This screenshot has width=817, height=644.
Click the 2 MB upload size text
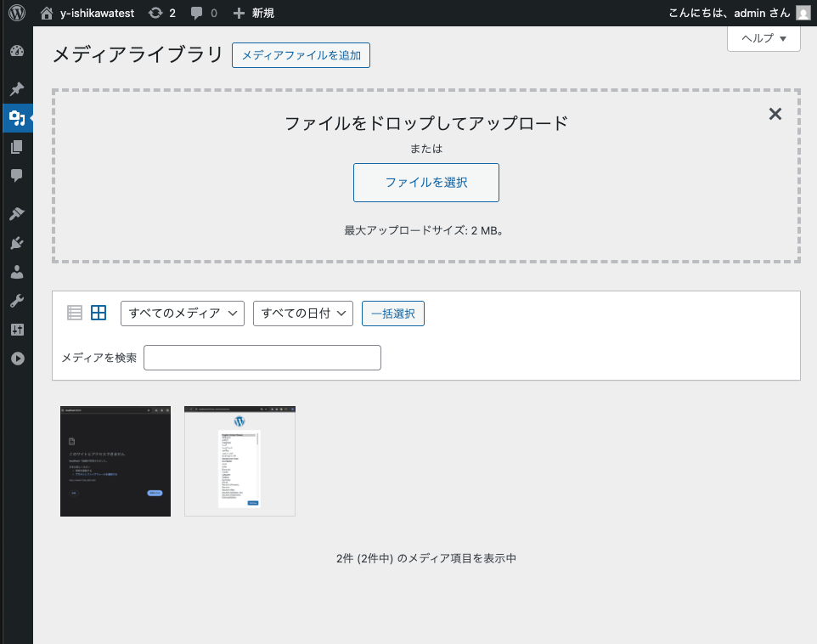(423, 230)
